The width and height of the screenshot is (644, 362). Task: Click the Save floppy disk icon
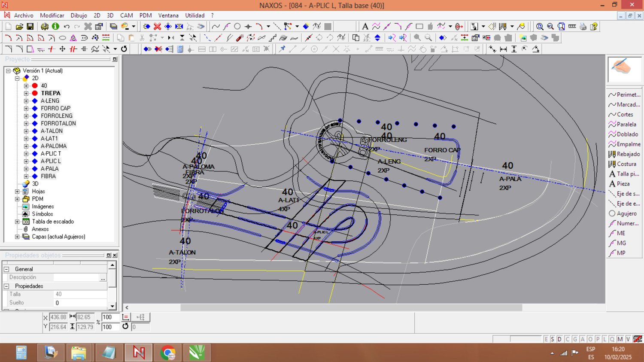click(x=30, y=27)
